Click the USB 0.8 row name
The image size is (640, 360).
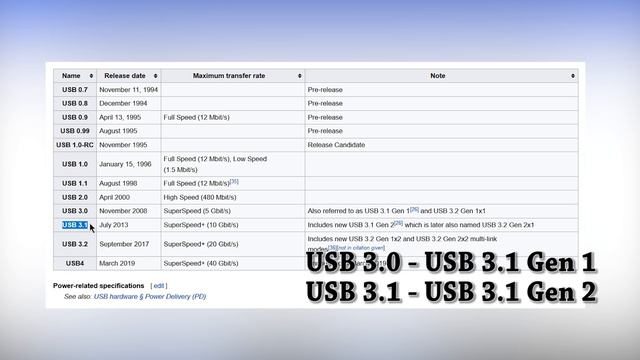click(x=75, y=103)
